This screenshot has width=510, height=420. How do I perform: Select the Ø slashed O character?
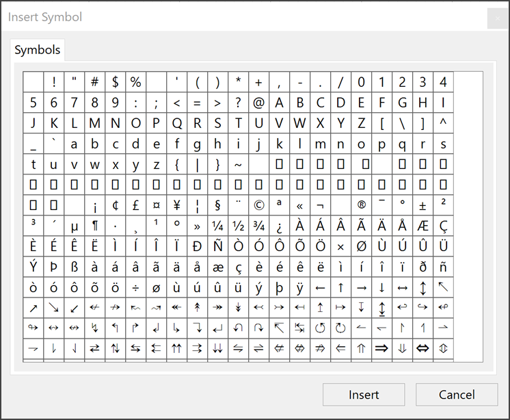tap(361, 246)
